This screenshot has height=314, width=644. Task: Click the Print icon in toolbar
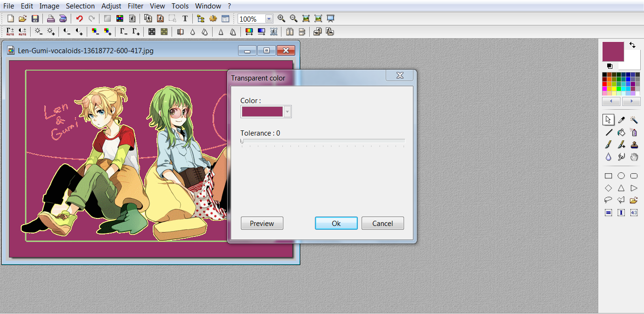coord(50,18)
